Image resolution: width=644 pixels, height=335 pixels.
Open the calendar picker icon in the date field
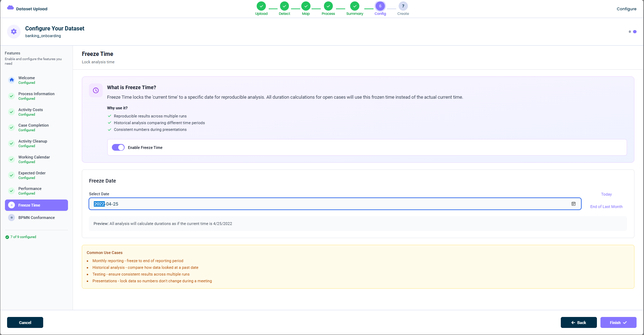click(574, 204)
